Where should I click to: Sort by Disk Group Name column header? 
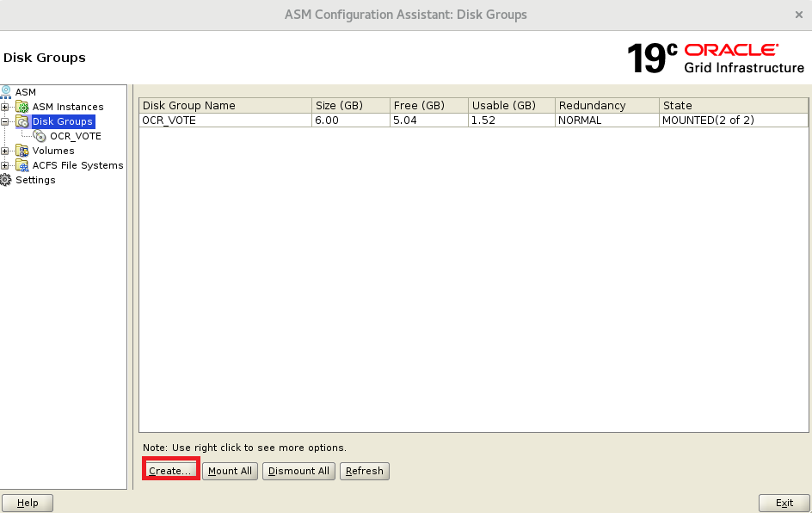(225, 106)
